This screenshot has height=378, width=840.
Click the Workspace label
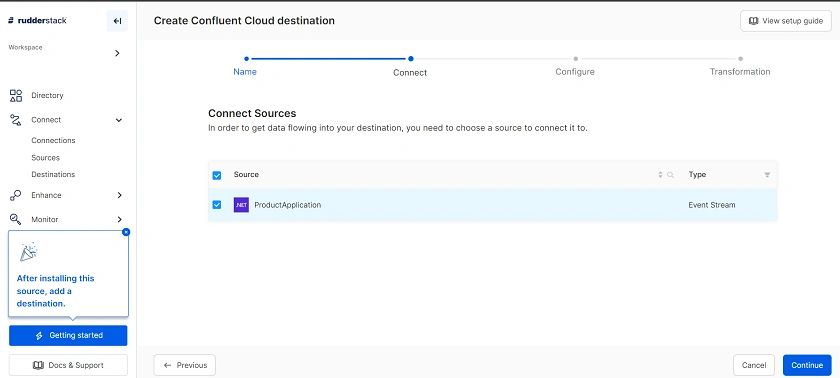pos(25,47)
